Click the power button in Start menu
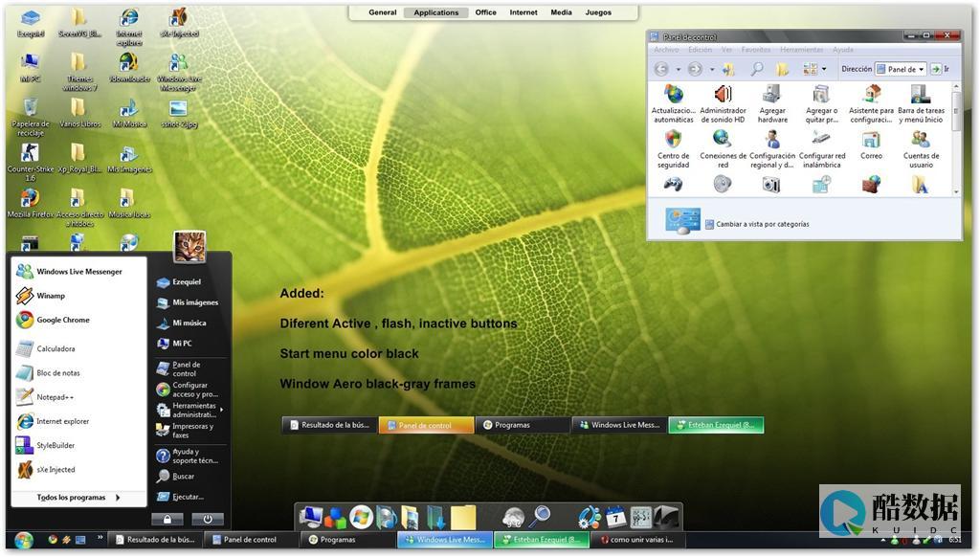 (x=207, y=520)
